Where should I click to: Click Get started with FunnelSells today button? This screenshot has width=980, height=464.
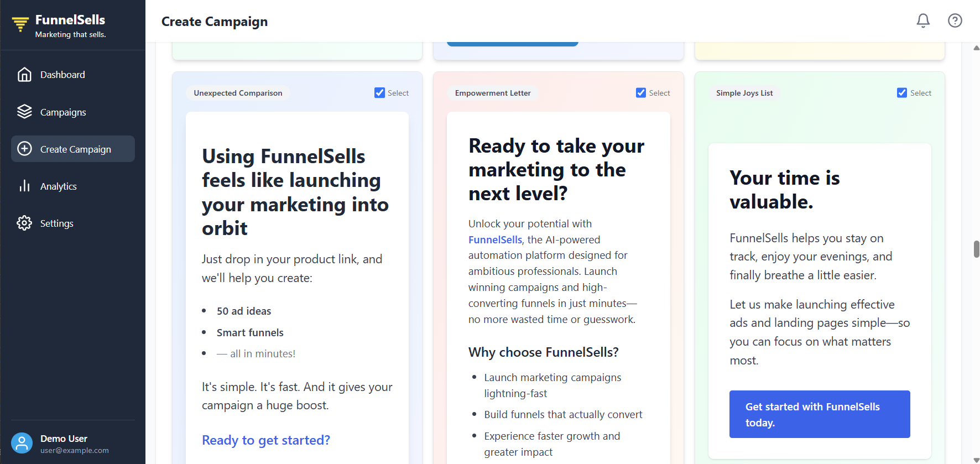point(820,414)
